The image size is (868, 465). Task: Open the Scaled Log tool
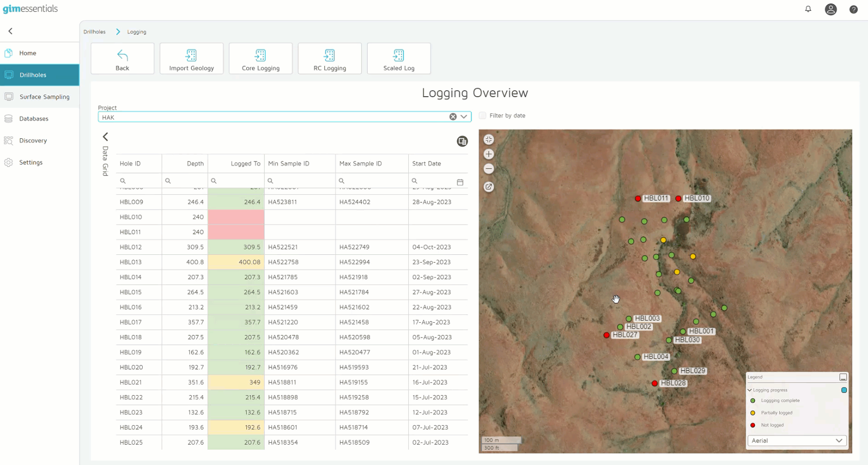(398, 58)
